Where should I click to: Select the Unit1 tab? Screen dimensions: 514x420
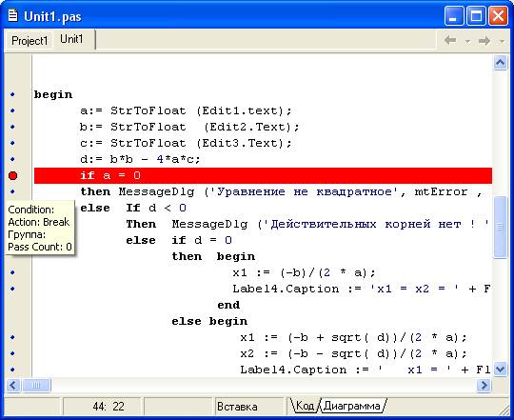tap(72, 39)
